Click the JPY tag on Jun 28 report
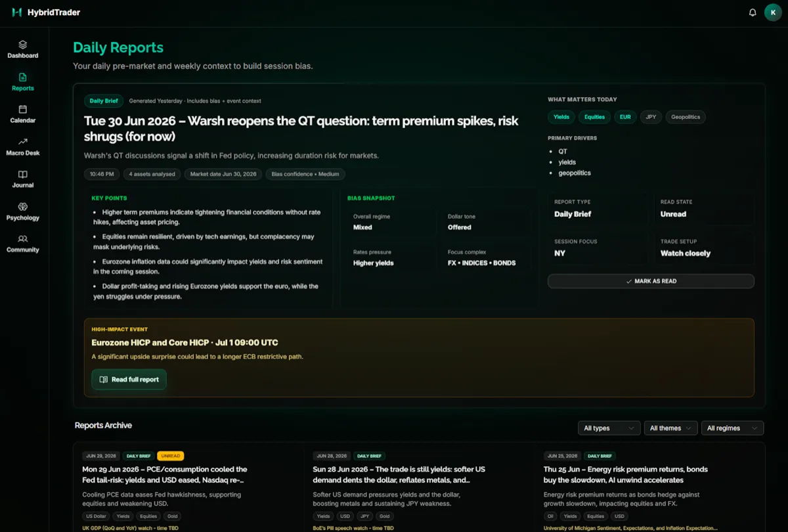Screen dimensions: 788x532 (x=364, y=516)
